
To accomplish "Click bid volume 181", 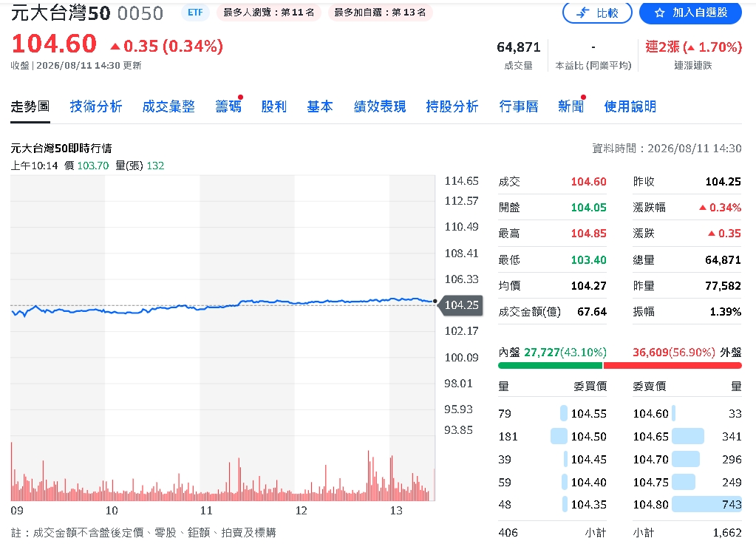I will (508, 437).
